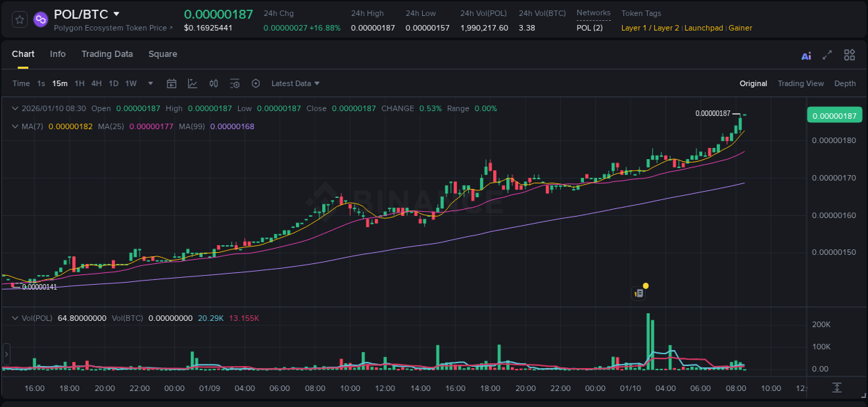Enter fullscreen with the expand arrows icon
Image resolution: width=868 pixels, height=407 pixels.
coord(828,54)
